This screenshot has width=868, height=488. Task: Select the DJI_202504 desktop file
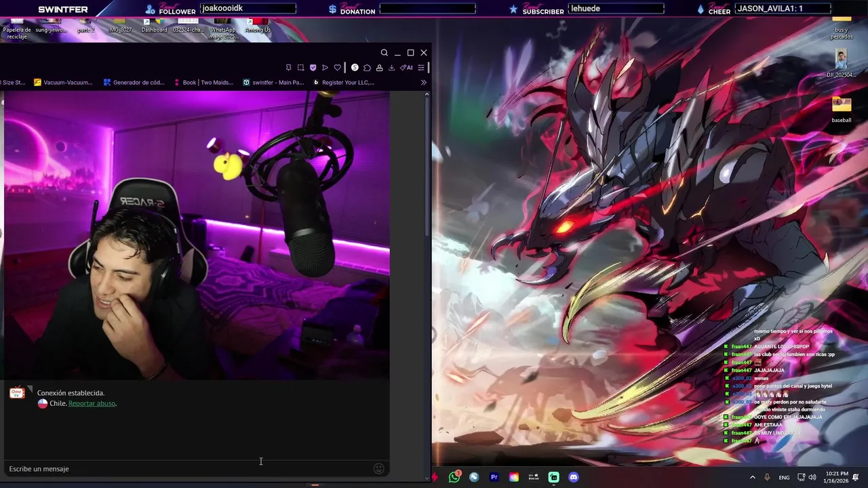pyautogui.click(x=842, y=64)
